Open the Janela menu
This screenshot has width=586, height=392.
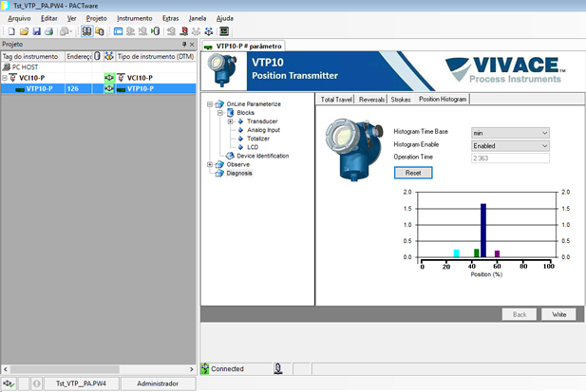[x=198, y=18]
